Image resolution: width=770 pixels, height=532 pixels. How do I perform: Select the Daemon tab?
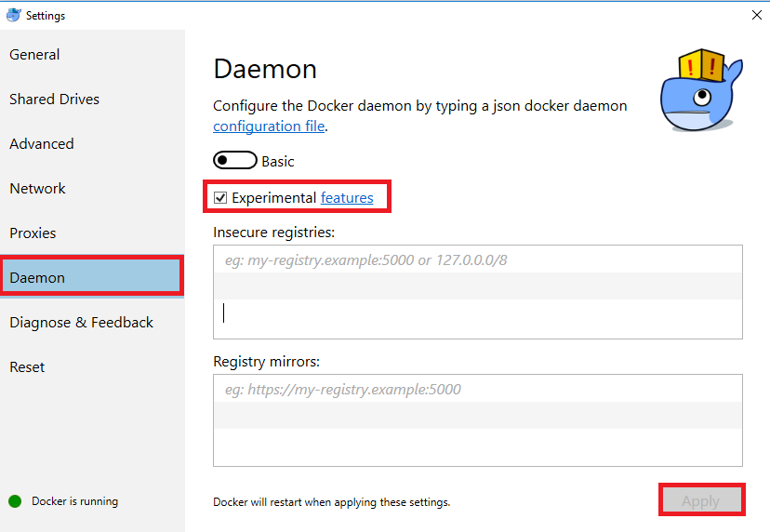[x=92, y=277]
